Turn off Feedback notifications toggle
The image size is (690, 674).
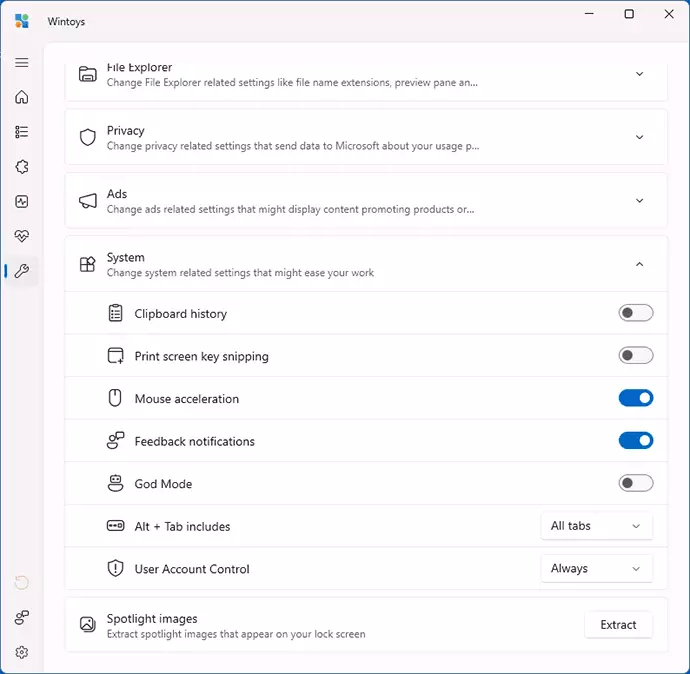(x=635, y=440)
